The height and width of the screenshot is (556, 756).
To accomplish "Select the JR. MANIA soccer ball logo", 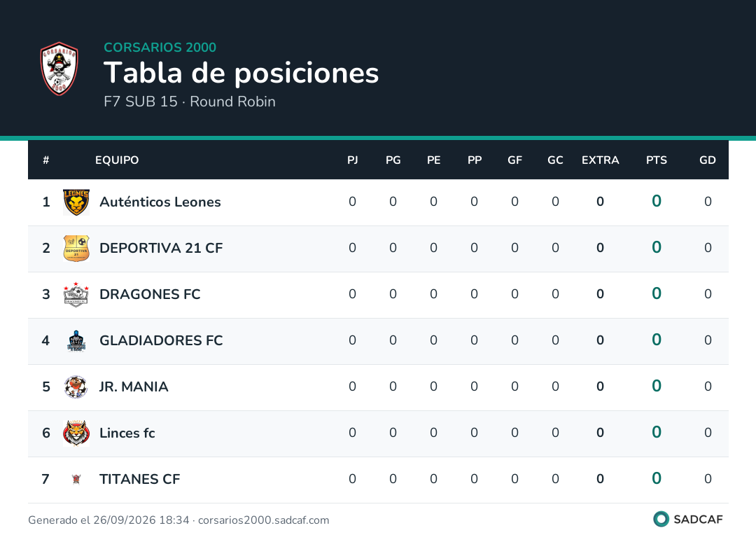I will click(x=76, y=387).
